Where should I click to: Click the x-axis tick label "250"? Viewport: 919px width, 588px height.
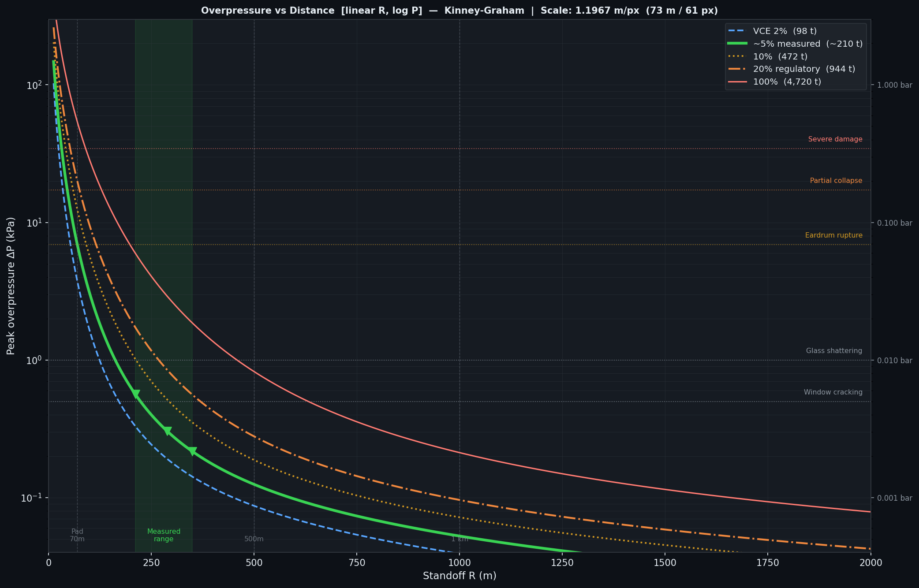pos(151,563)
